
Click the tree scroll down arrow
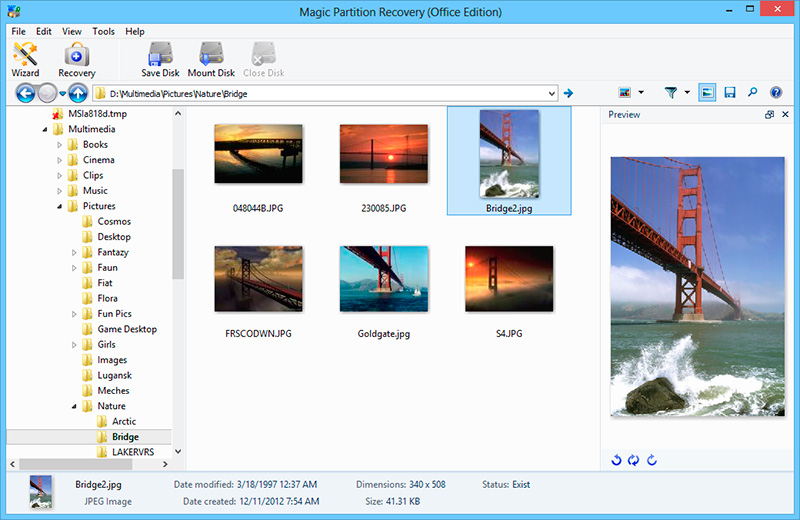point(178,451)
